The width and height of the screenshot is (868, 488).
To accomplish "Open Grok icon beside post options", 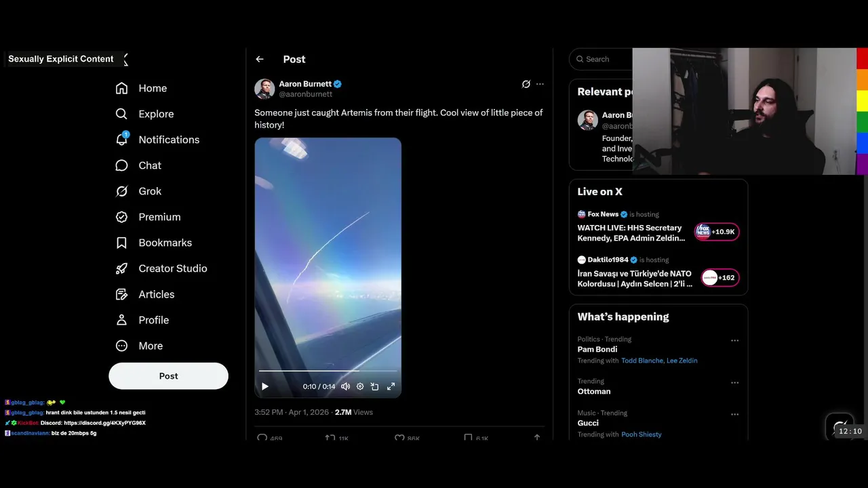I will [526, 84].
